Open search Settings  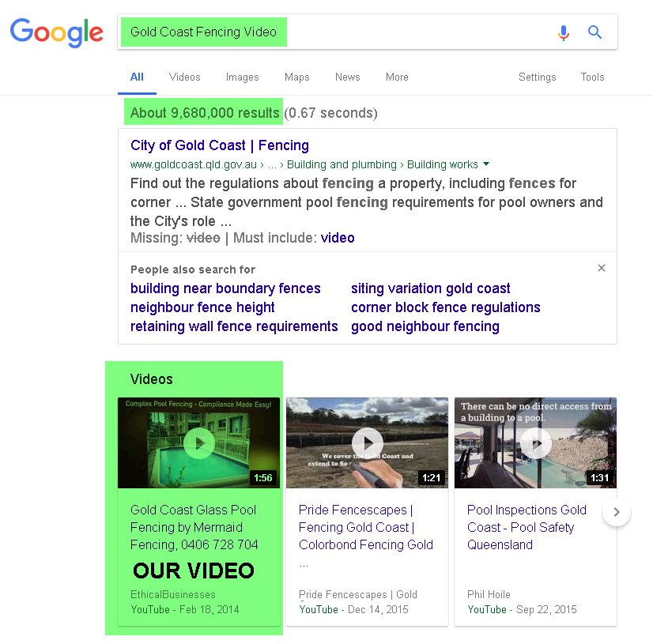(x=538, y=77)
